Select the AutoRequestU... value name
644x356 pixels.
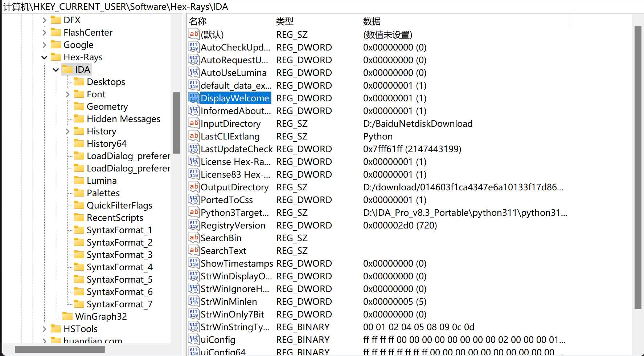tap(234, 60)
